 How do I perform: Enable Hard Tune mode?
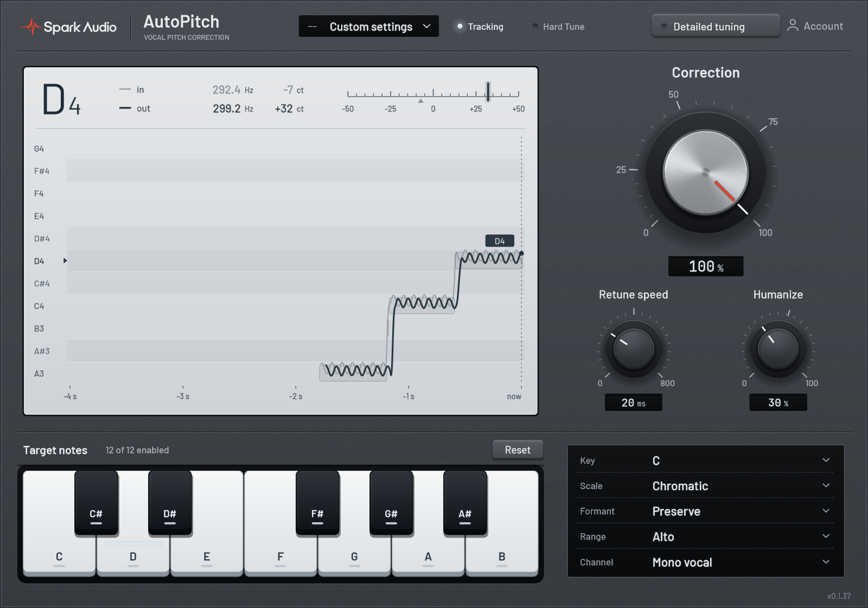point(558,27)
